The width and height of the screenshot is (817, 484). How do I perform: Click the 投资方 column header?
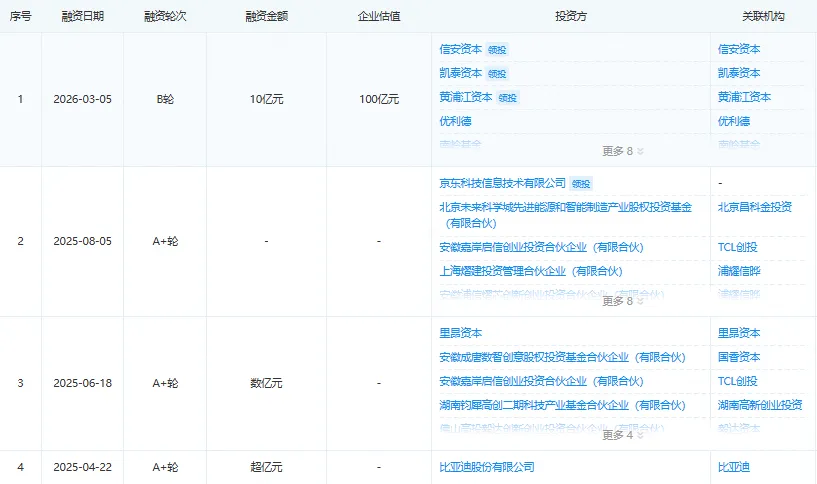[571, 17]
